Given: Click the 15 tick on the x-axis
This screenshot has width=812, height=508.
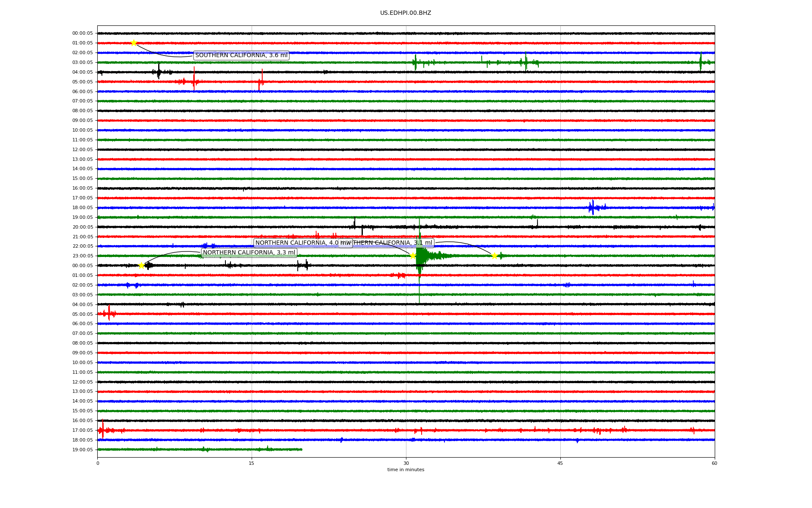Looking at the screenshot, I should click(252, 463).
